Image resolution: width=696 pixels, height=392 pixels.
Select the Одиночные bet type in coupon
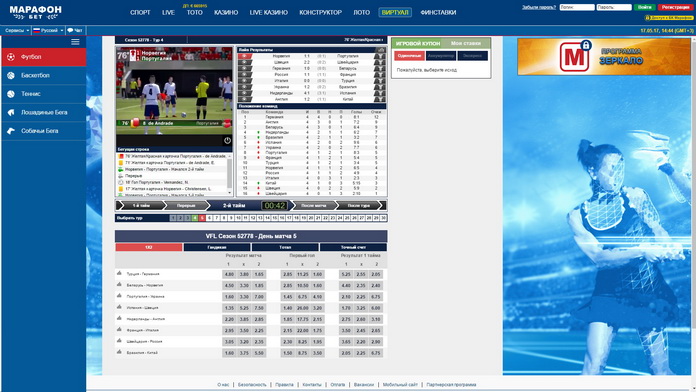tap(409, 56)
